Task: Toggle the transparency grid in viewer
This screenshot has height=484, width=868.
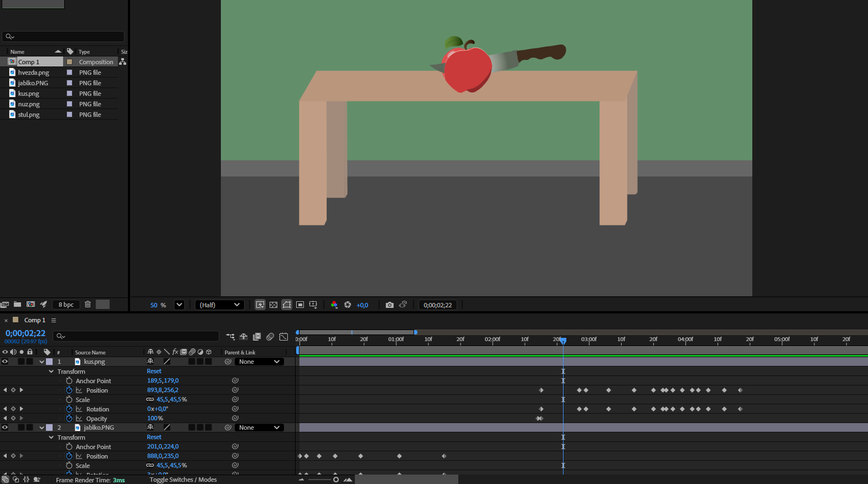Action: coord(273,305)
